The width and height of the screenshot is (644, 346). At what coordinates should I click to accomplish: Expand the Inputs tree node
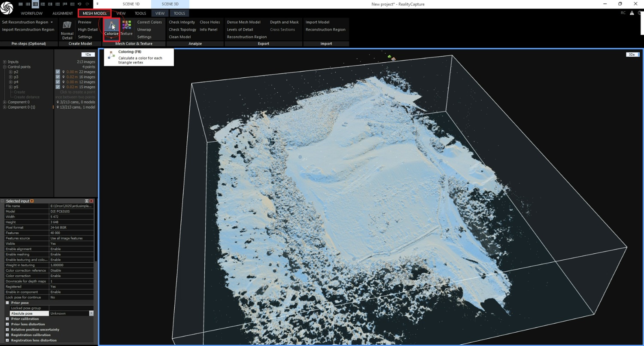(5, 62)
